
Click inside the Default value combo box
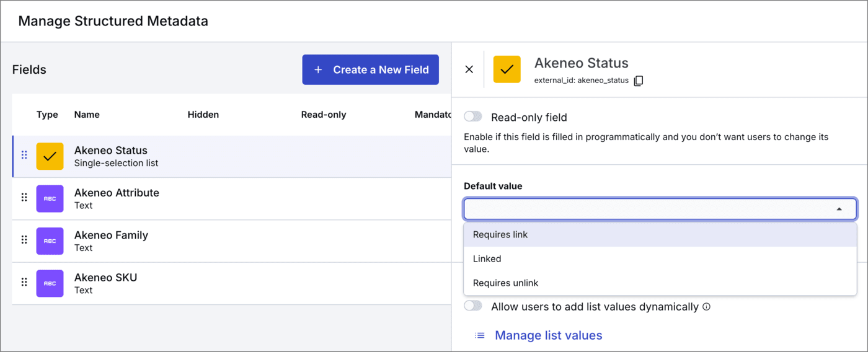click(x=660, y=209)
